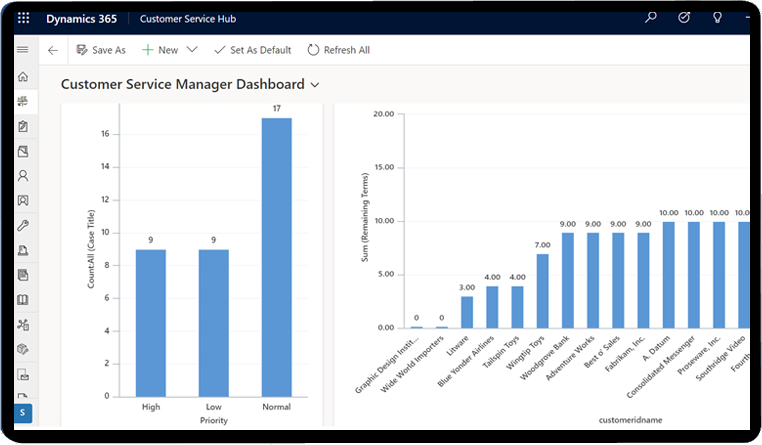
Task: Click the Customer Service Hub app name
Action: tap(188, 19)
